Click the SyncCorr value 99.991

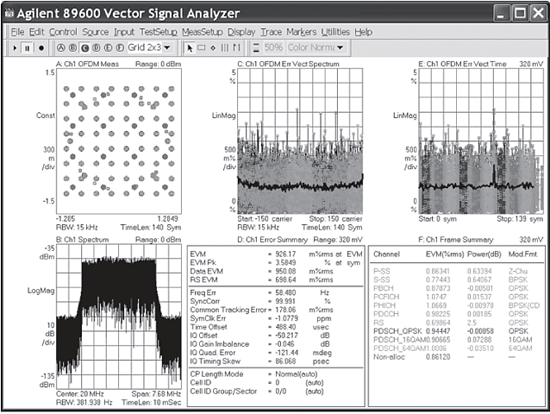pos(286,301)
